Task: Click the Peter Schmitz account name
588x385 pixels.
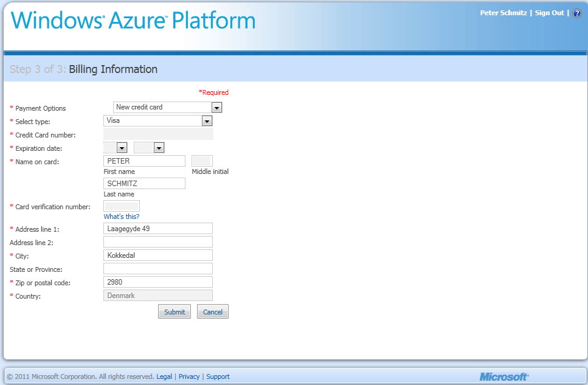Action: point(503,13)
